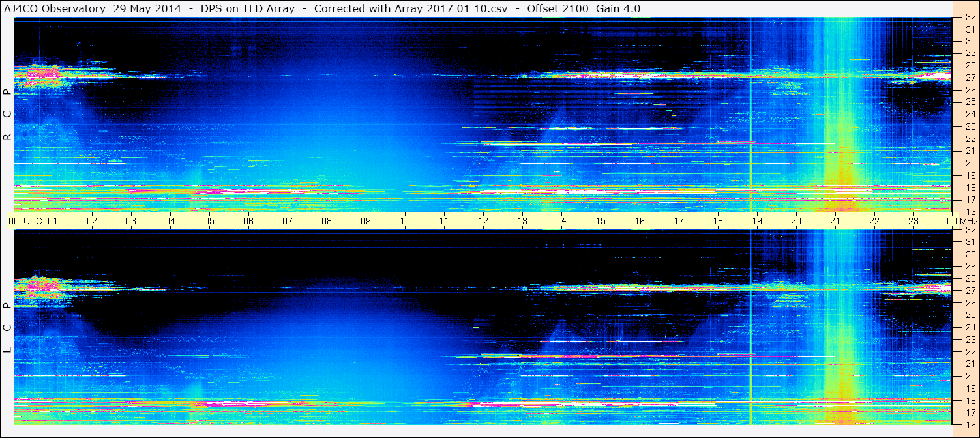Click the 32 MHz label on the RCP scale
Screen dimensions: 980x438
pyautogui.click(x=970, y=18)
